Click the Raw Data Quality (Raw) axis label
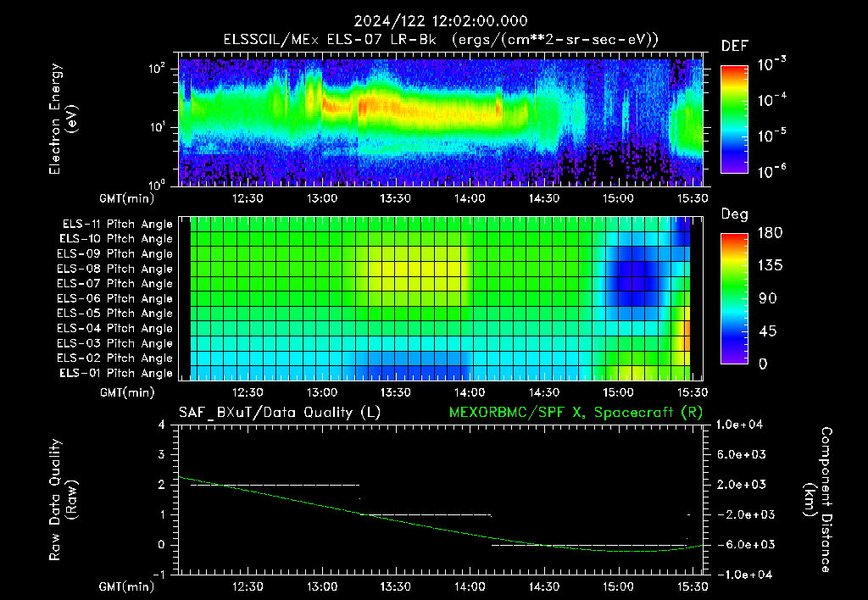The width and height of the screenshot is (868, 600). pos(63,500)
